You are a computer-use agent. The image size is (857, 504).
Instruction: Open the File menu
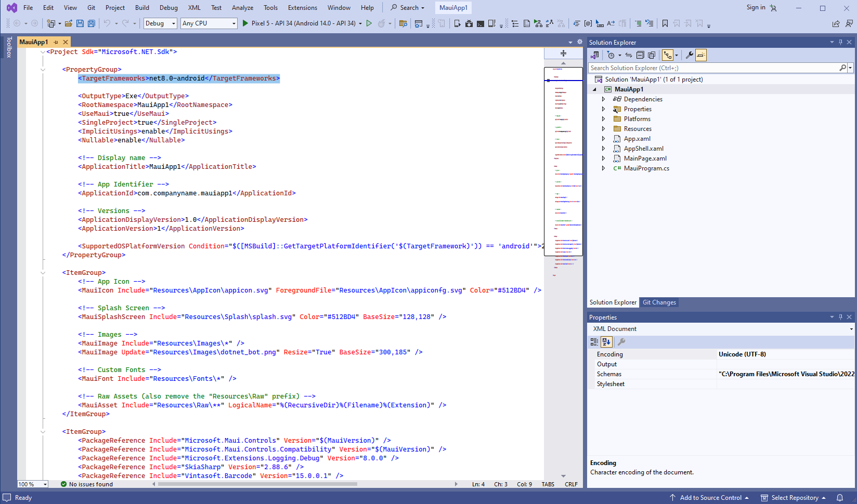point(28,8)
